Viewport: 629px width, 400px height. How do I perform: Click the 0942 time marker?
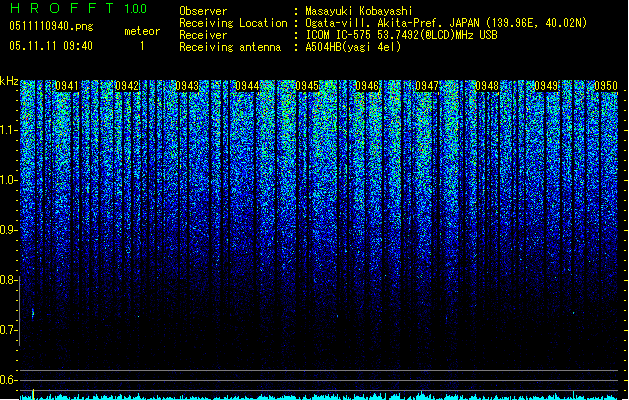tap(127, 86)
